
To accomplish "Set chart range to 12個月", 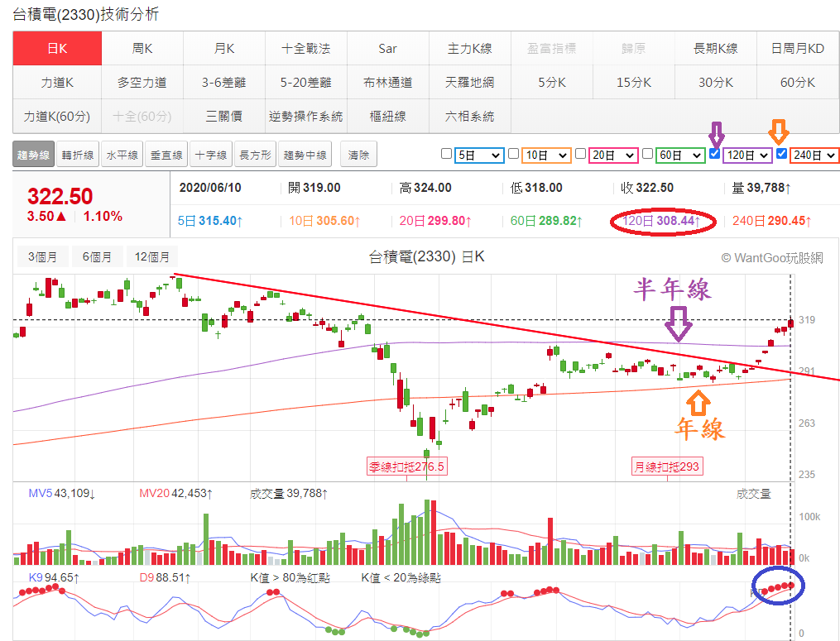I will point(152,256).
